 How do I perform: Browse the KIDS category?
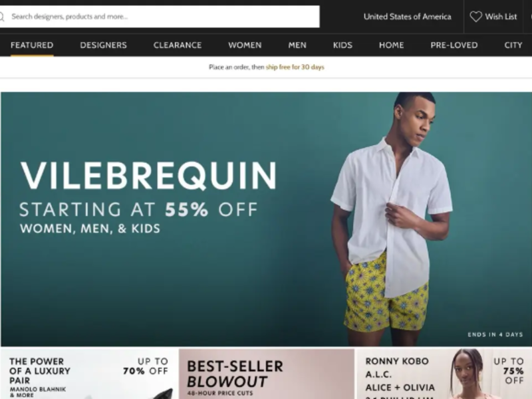pyautogui.click(x=342, y=45)
